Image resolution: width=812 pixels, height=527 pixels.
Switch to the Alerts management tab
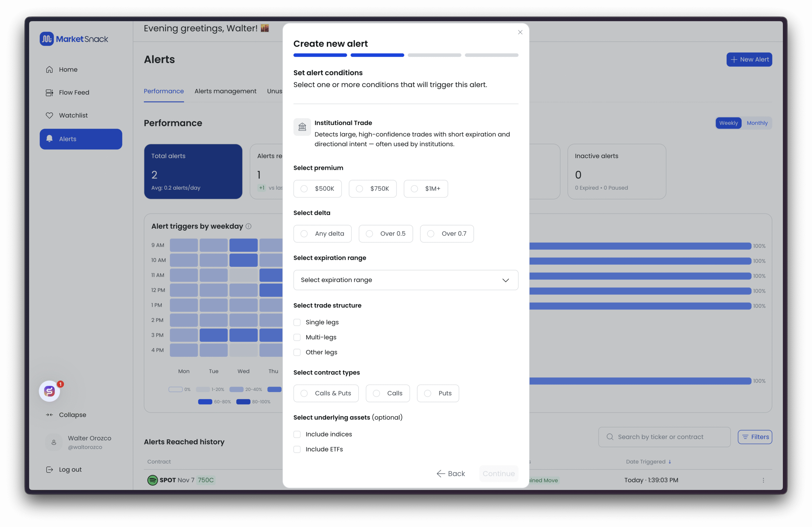[x=225, y=91]
